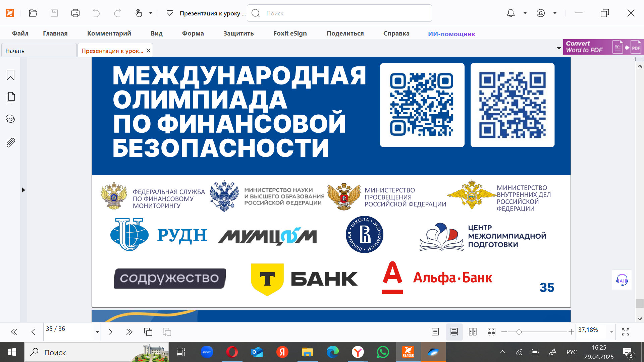Switch to the Начать document tab
644x362 pixels.
click(x=39, y=51)
